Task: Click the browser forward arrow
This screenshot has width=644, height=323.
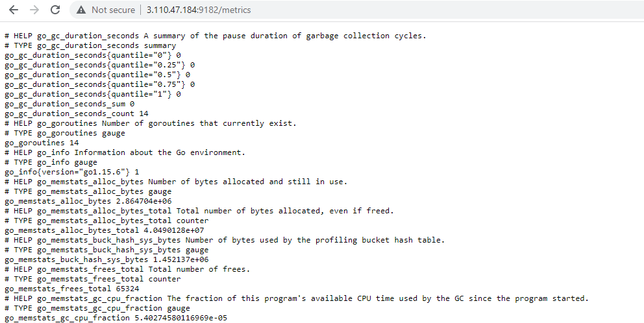Action: pos(34,10)
